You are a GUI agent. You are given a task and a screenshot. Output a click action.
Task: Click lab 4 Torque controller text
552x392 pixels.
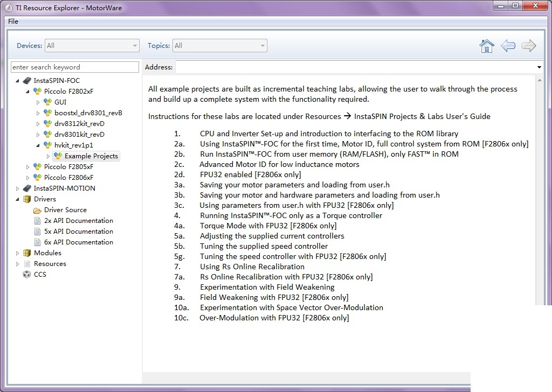pyautogui.click(x=291, y=215)
